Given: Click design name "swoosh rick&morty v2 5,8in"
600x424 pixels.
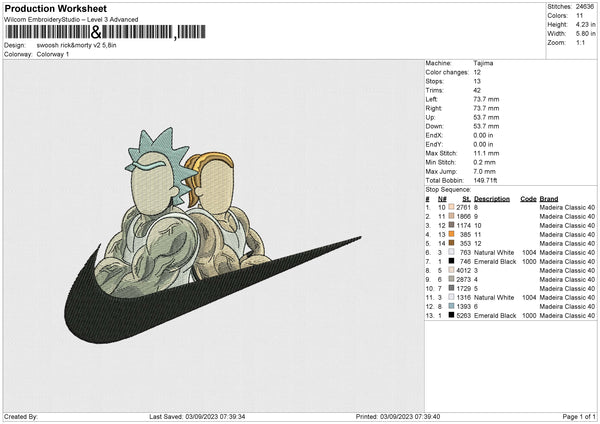Looking at the screenshot, I should [76, 45].
